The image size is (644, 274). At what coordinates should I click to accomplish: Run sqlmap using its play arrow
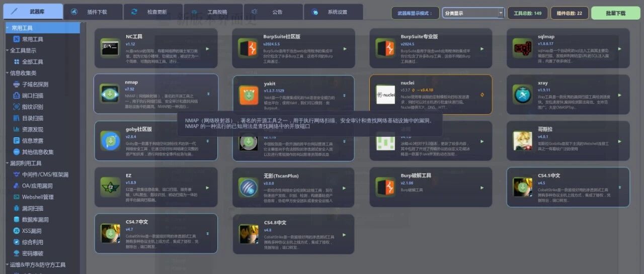pos(619,49)
